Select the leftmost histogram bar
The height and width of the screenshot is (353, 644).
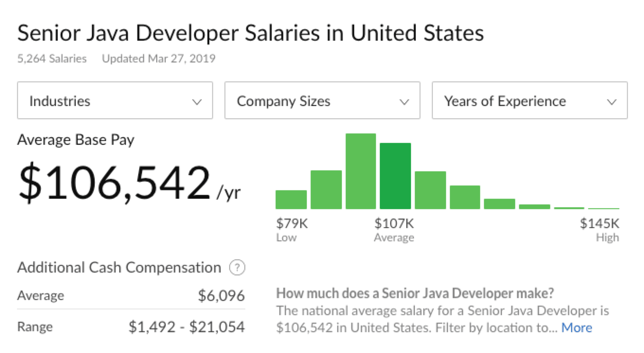[290, 199]
